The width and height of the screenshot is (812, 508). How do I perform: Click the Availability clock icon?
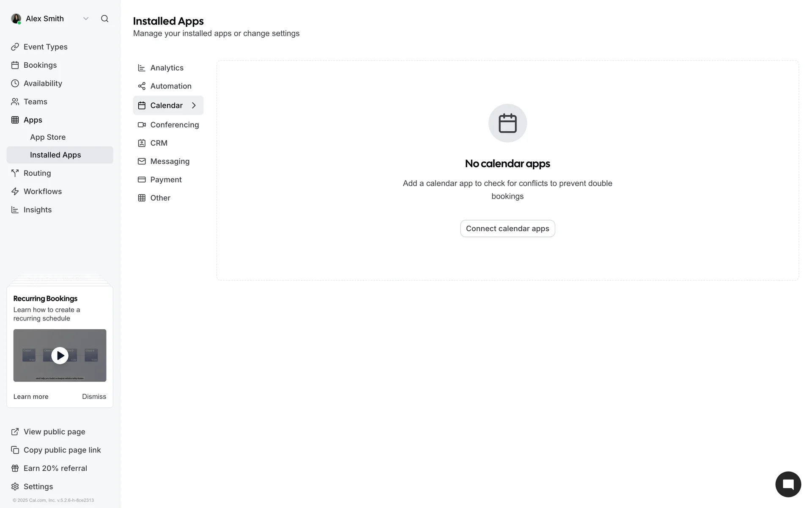coord(15,83)
